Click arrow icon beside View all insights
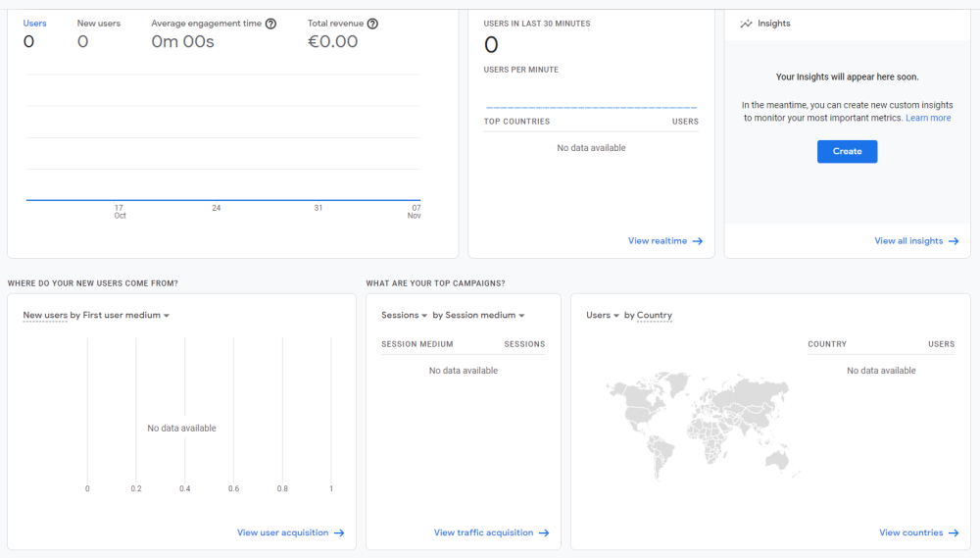The height and width of the screenshot is (558, 980). (954, 241)
